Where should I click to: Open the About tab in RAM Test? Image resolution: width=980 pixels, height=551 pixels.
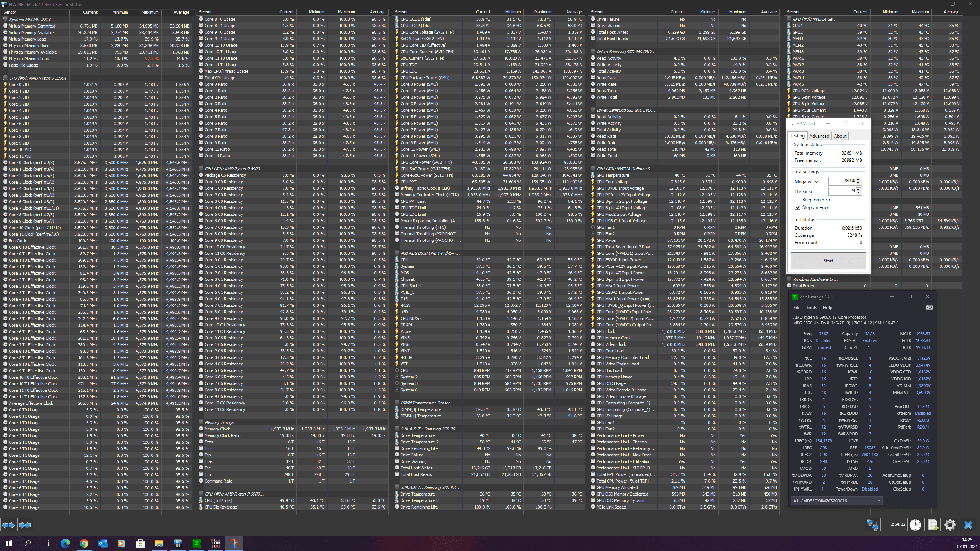[840, 136]
